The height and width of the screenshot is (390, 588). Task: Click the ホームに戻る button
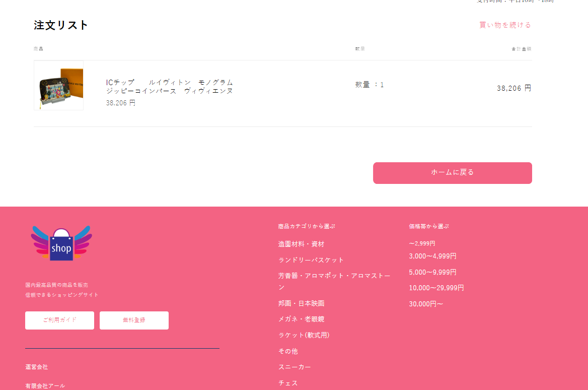[x=452, y=173]
